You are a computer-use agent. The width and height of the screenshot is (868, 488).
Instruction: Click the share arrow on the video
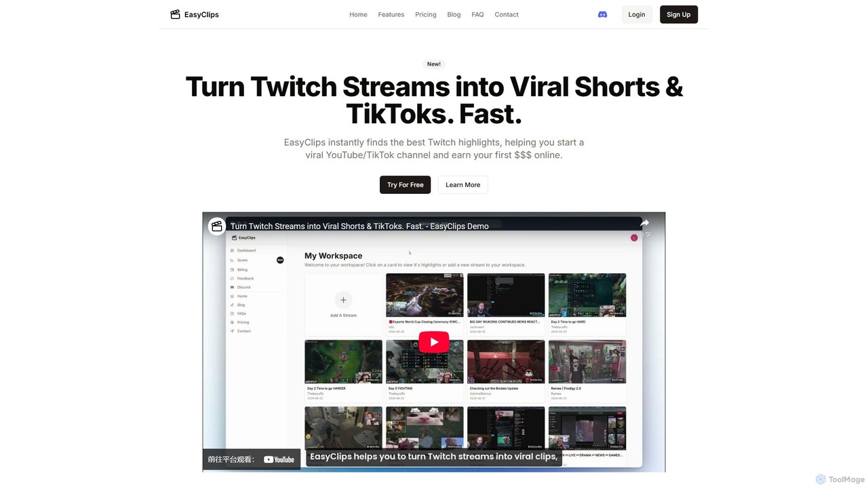[x=644, y=223]
